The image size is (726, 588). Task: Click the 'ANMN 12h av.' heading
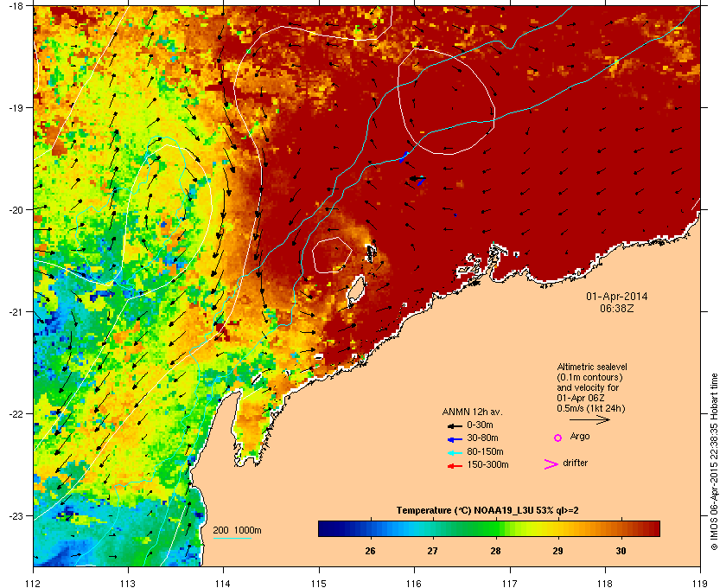click(472, 412)
